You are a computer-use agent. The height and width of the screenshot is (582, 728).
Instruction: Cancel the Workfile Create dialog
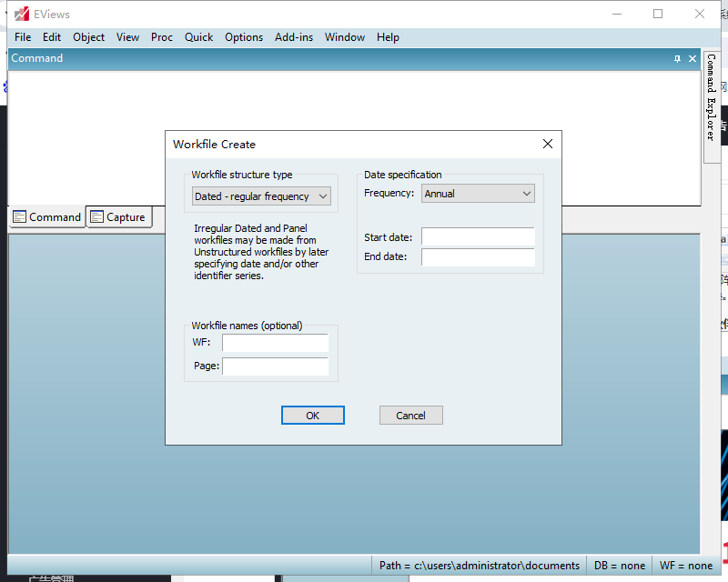coord(411,416)
